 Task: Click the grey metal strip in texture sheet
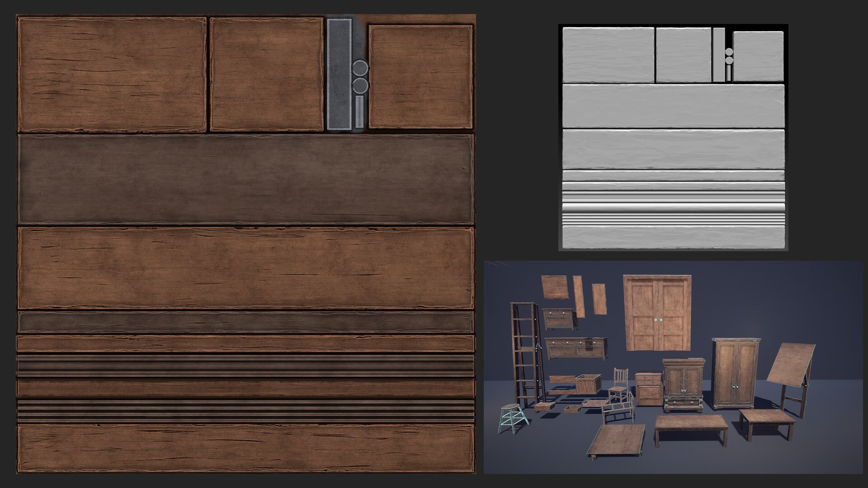(339, 74)
